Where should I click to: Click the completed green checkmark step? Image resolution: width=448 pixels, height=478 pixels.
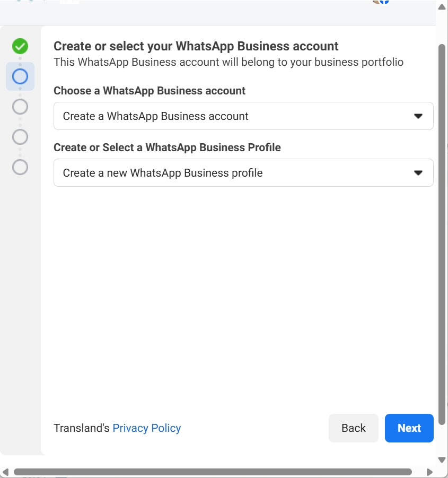20,46
